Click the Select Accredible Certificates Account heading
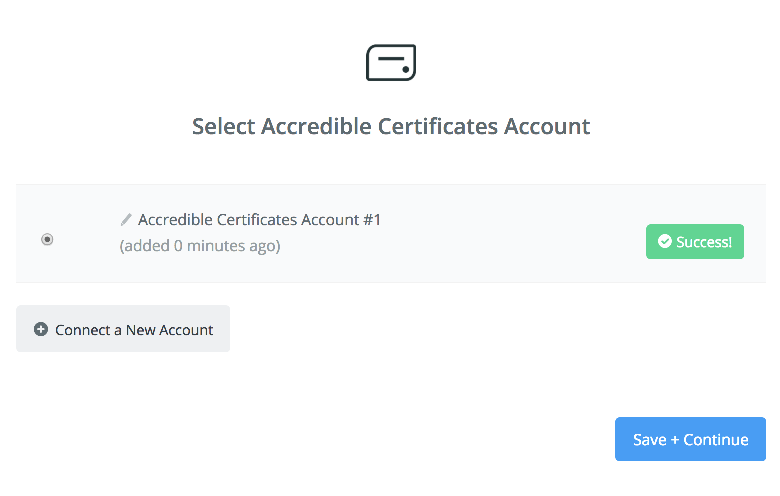The height and width of the screenshot is (496, 780). click(391, 126)
